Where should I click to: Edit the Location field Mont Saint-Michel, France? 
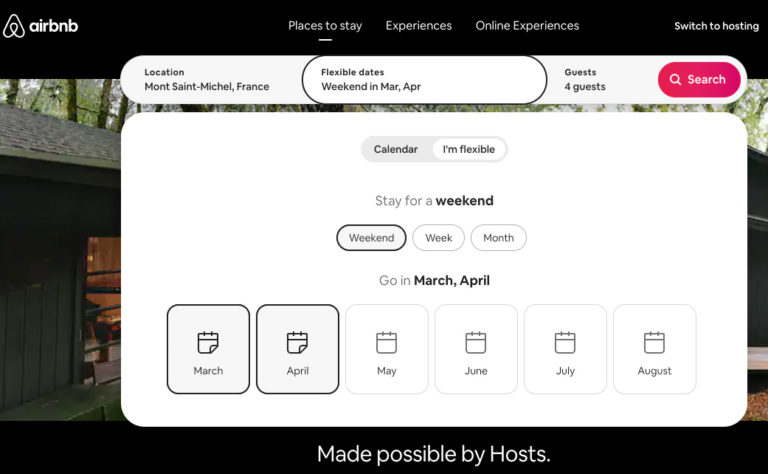(212, 79)
